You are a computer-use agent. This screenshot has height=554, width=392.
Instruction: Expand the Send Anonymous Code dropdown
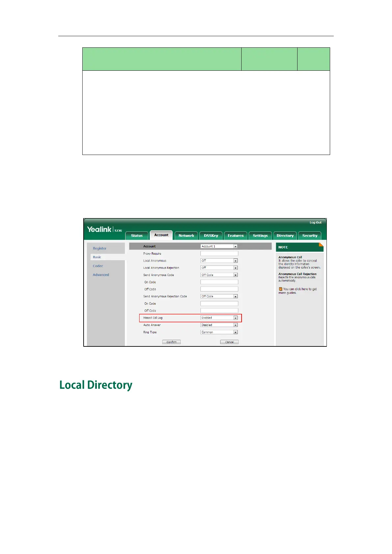point(219,275)
